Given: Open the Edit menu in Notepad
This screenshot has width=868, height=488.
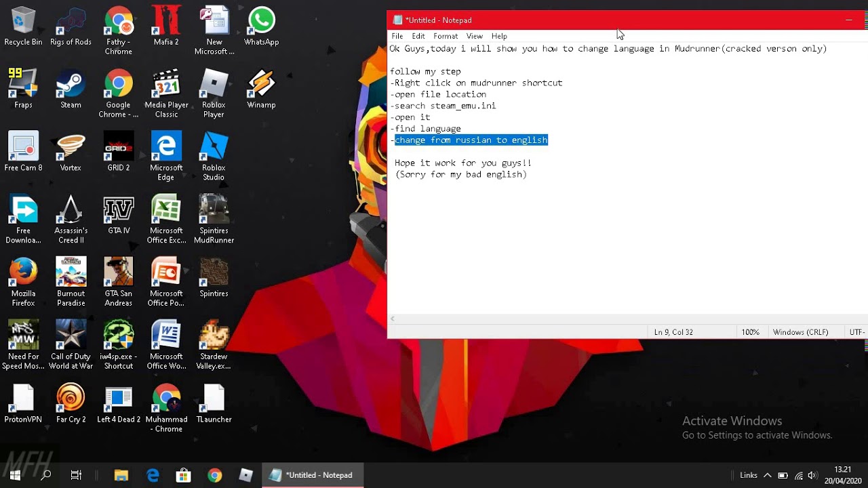Looking at the screenshot, I should click(x=418, y=36).
